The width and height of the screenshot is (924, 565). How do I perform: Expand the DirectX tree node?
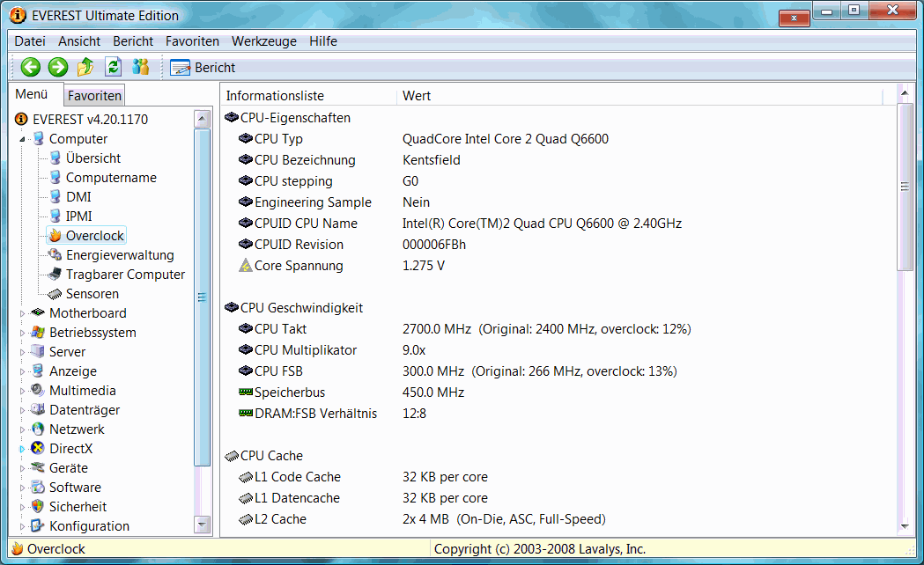click(22, 449)
